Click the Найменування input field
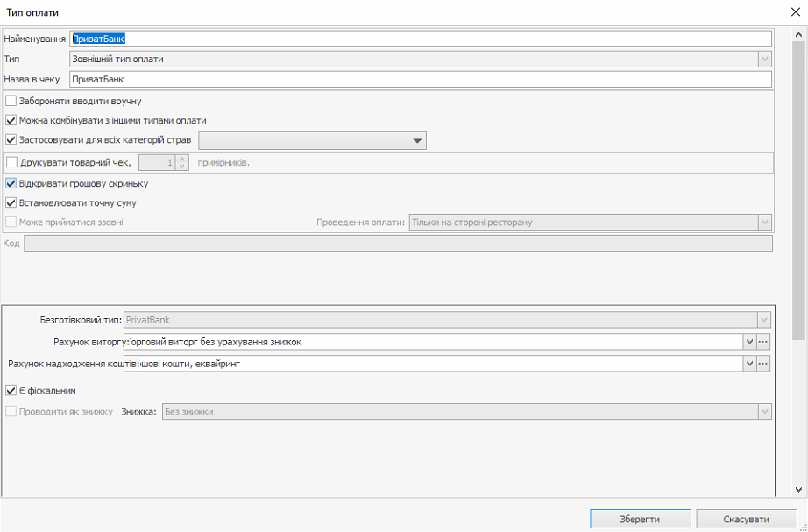The height and width of the screenshot is (532, 808). [x=421, y=39]
